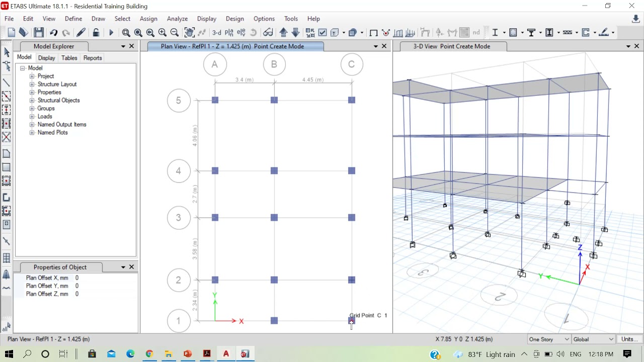Switch to the Display tab in Model Explorer
Screen dimensions: 644x362
47,58
